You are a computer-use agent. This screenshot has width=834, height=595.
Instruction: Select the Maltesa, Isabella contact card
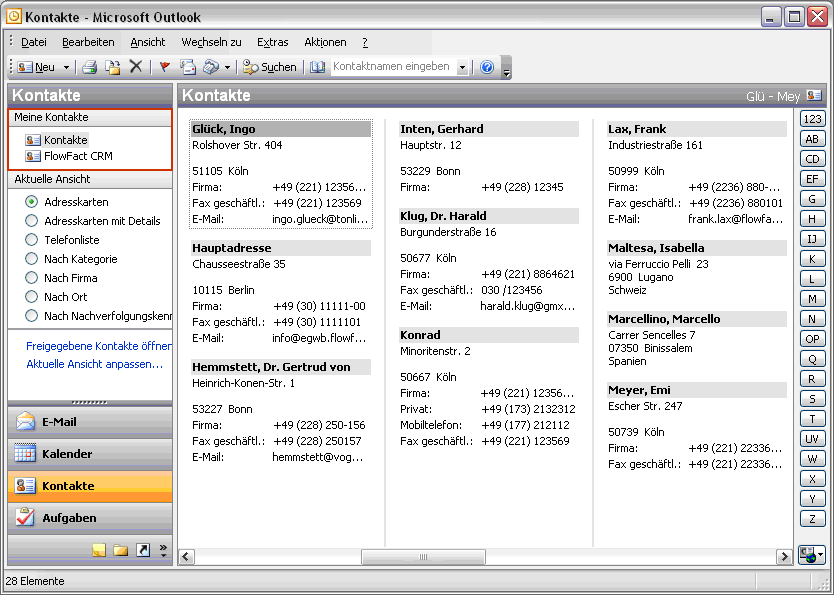tap(697, 269)
